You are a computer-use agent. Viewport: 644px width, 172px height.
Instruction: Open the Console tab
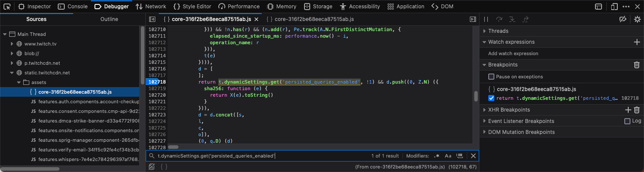point(73,7)
